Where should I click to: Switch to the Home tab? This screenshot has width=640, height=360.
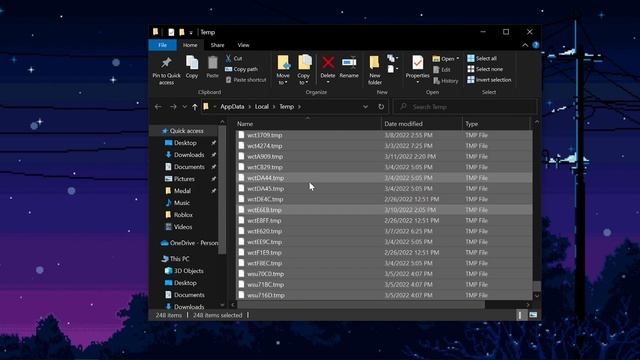[x=190, y=45]
